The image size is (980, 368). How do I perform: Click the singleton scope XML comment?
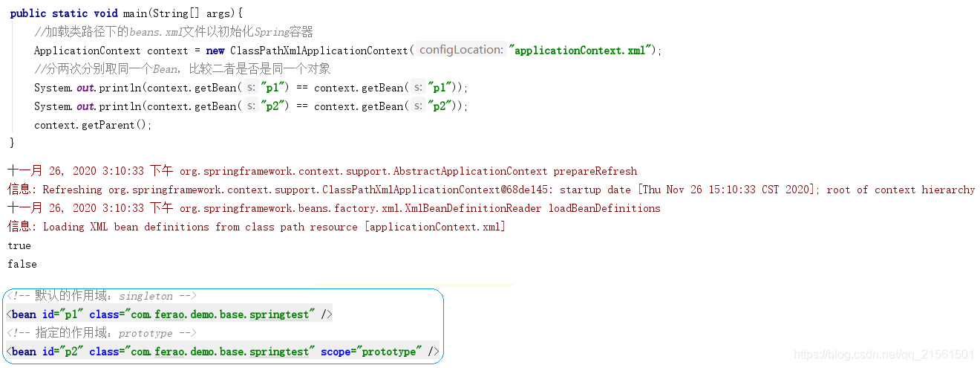pyautogui.click(x=102, y=296)
